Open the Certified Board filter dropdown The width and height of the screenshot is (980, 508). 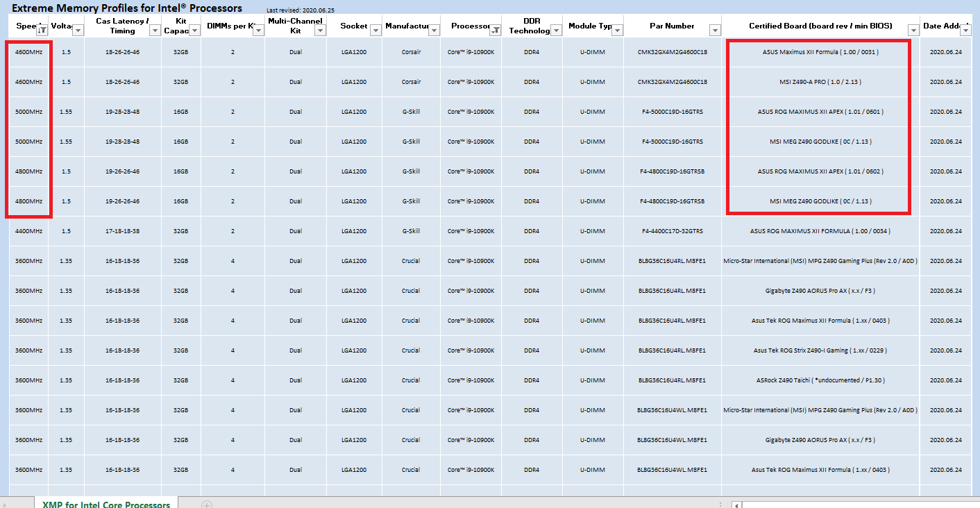pos(914,31)
